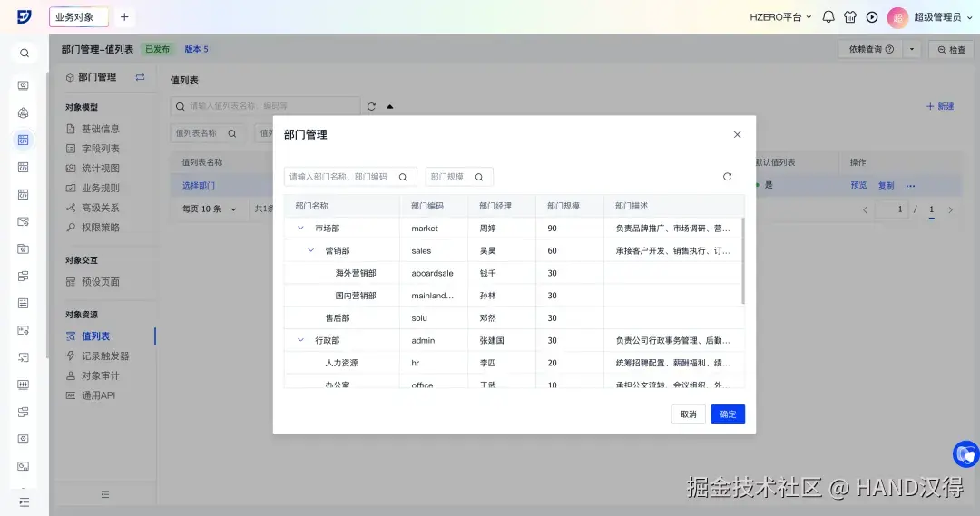The image size is (980, 516).
Task: Refresh the value list behind the dialog
Action: tap(371, 106)
